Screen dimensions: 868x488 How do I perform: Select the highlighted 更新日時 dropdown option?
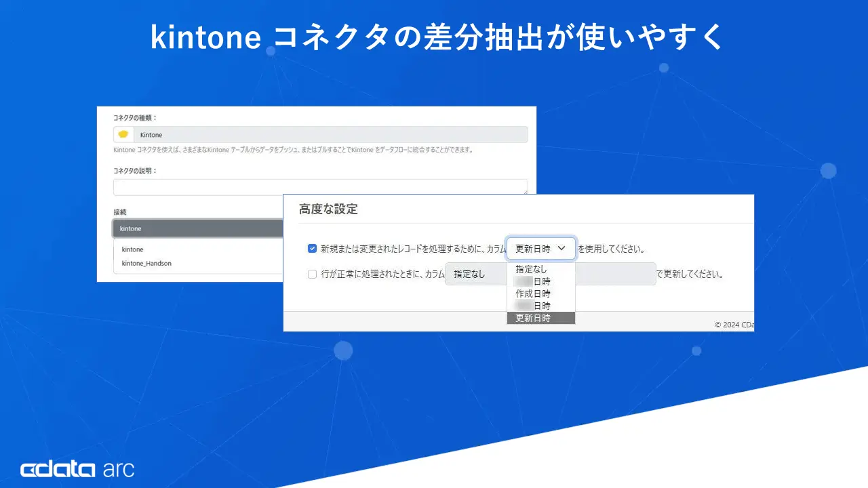point(540,317)
